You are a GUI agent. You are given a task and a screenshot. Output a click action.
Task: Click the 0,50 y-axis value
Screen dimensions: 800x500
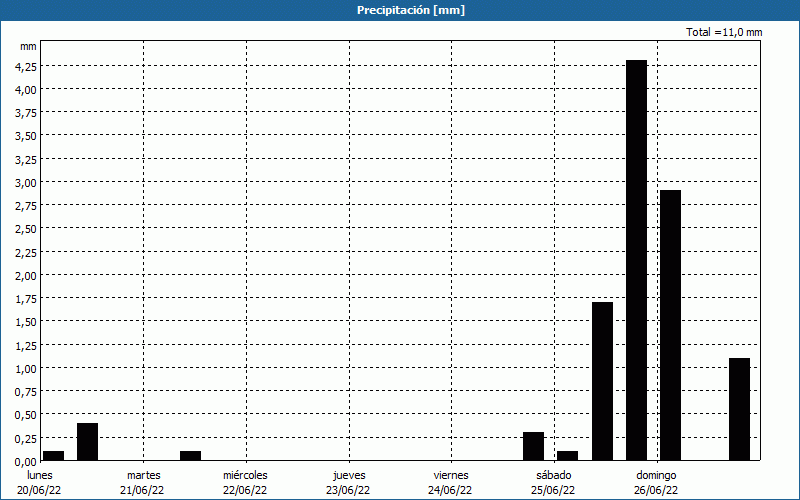pos(26,415)
